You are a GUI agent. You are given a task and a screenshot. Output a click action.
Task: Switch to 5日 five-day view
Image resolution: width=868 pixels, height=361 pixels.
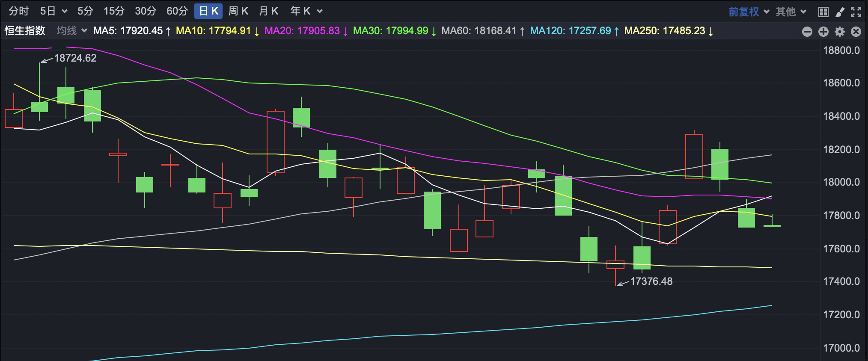coord(48,11)
